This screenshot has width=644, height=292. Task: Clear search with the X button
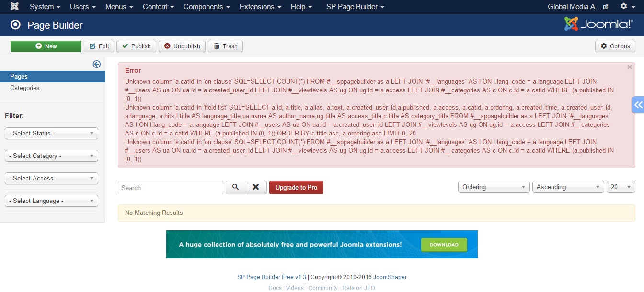[x=256, y=188]
